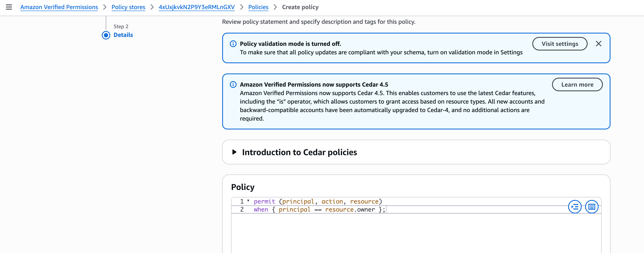The height and width of the screenshot is (253, 644).
Task: Click the keyboard icon in policy editor
Action: [591, 207]
